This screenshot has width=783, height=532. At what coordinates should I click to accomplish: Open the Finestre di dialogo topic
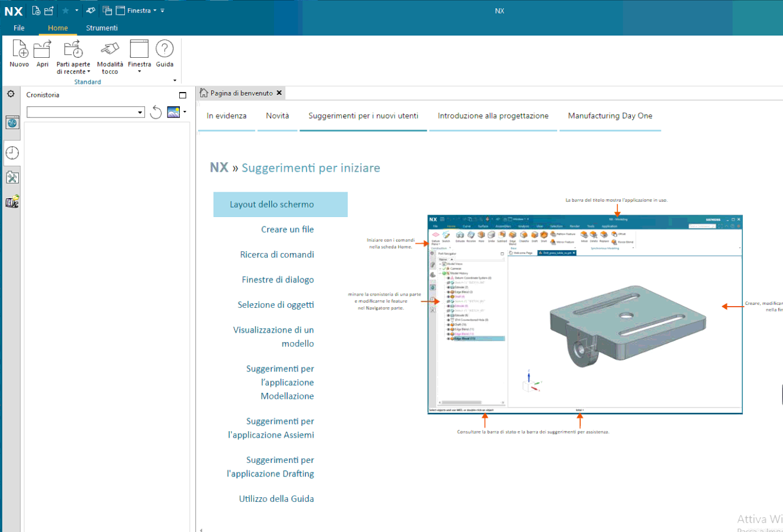pos(278,280)
